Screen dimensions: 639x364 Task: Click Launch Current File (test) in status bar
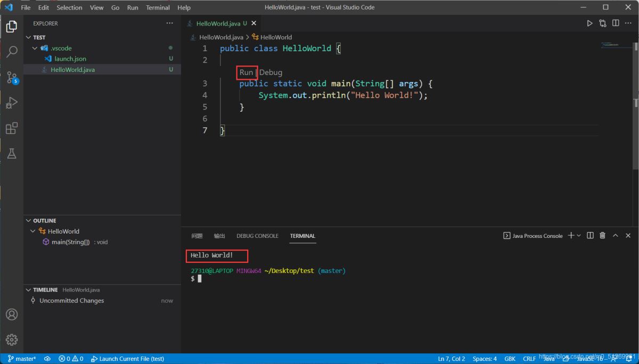[x=128, y=359]
